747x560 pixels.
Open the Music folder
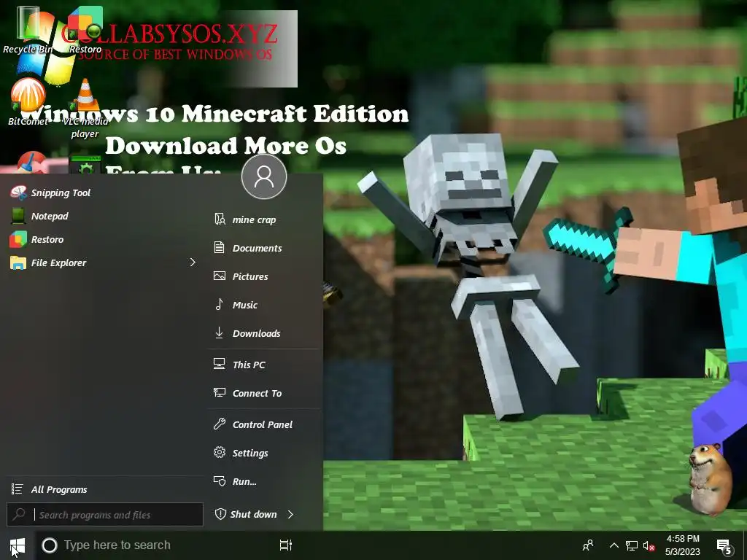tap(265, 305)
